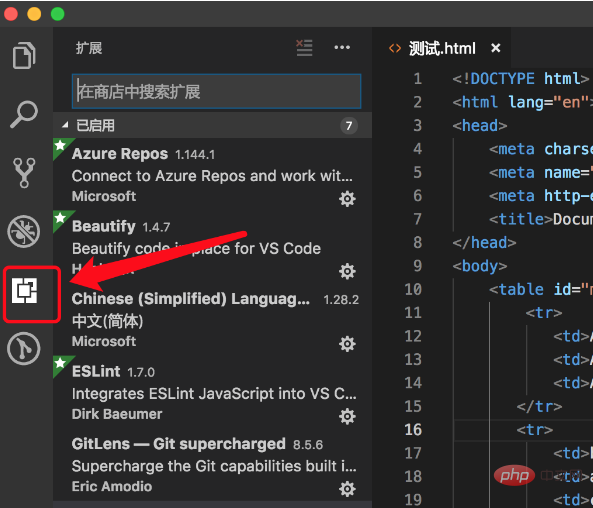Click the HTML file icon on the tab

395,48
